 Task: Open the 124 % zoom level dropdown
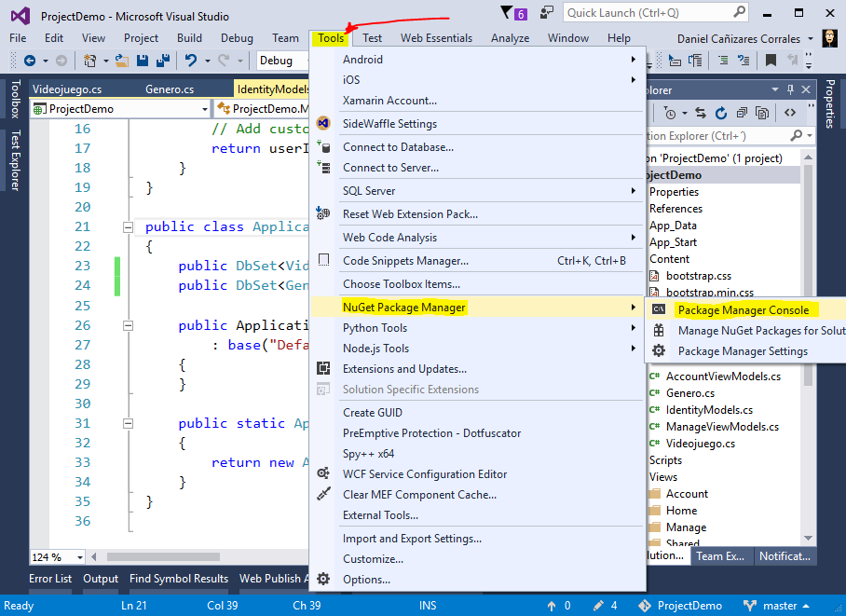click(80, 557)
